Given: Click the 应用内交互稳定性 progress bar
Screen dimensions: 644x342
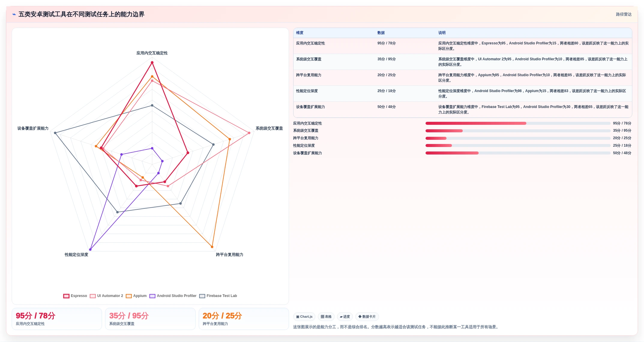Looking at the screenshot, I should tap(518, 123).
